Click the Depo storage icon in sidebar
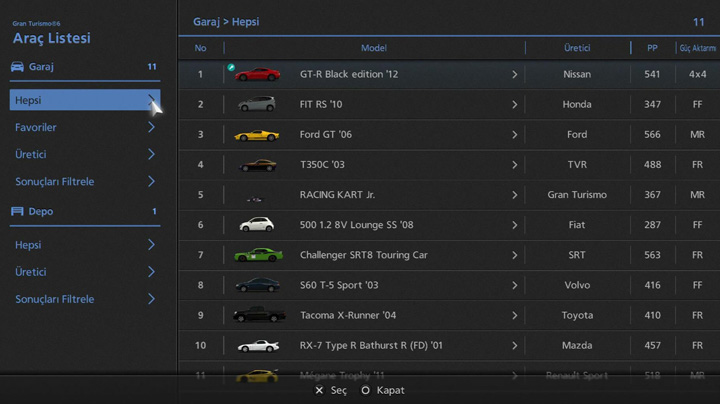The width and height of the screenshot is (720, 404). [17, 212]
